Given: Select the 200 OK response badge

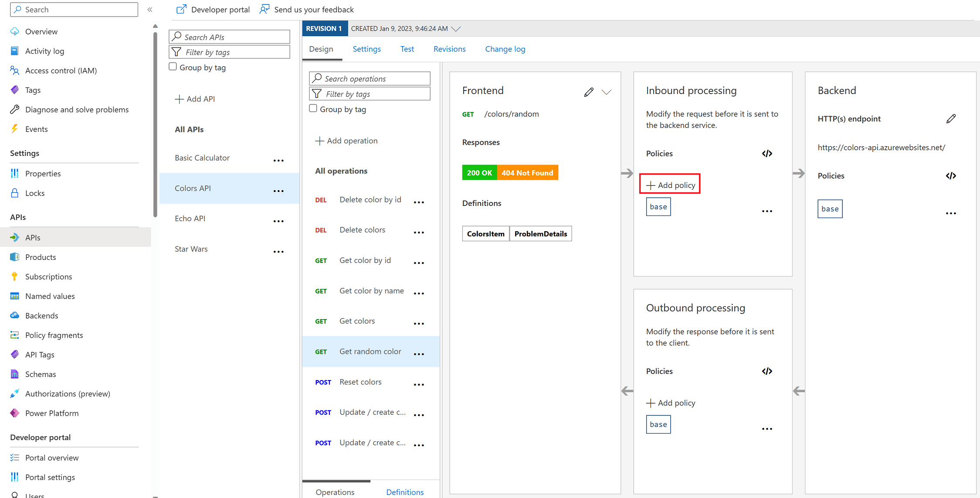Looking at the screenshot, I should point(479,173).
